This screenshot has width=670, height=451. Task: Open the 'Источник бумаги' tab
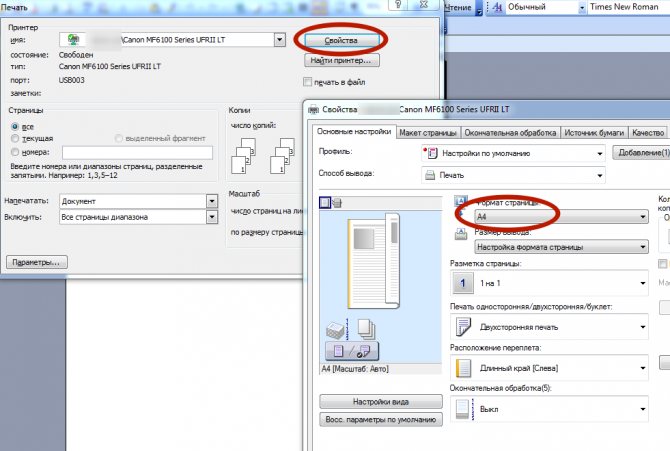[593, 132]
